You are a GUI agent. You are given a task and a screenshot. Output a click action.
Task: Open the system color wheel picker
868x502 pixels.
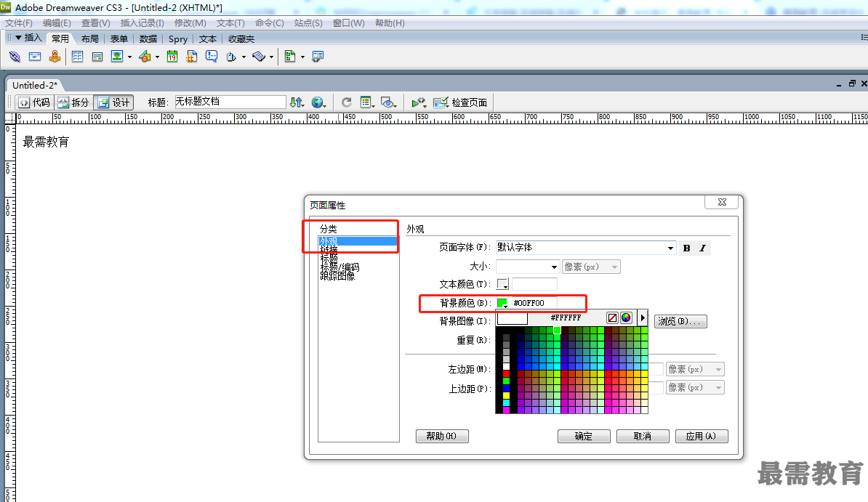click(x=626, y=317)
